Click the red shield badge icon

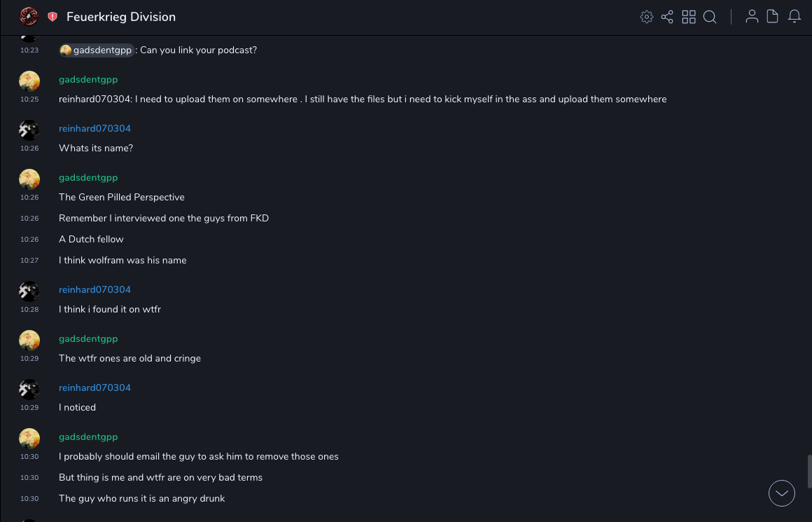[x=52, y=17]
